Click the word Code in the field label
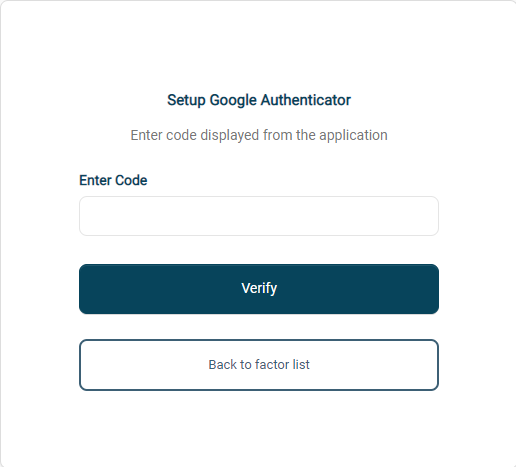 point(131,180)
